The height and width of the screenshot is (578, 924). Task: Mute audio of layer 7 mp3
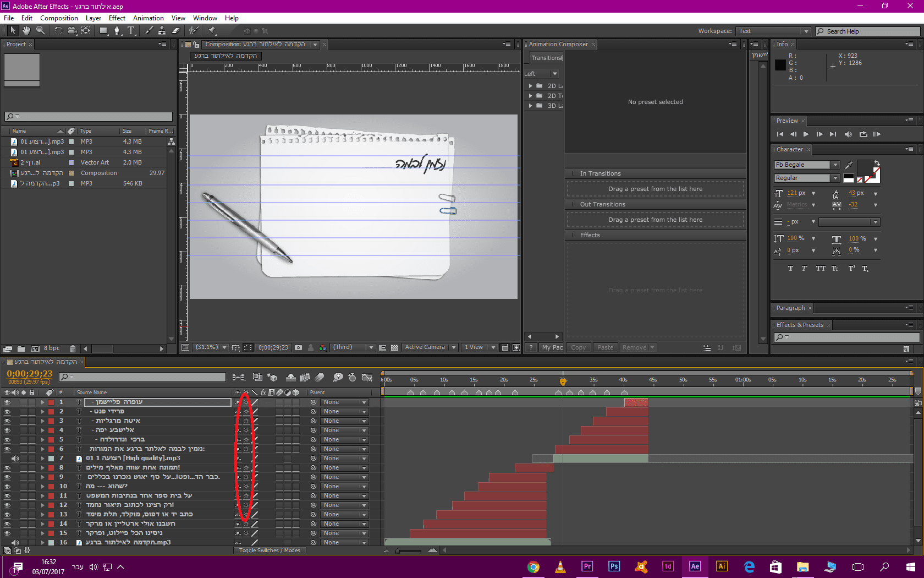pos(15,459)
